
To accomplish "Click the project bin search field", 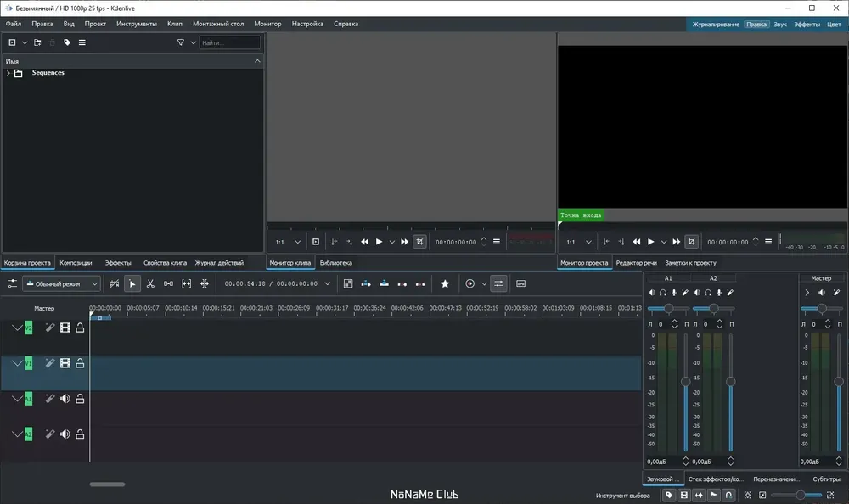I will 230,42.
